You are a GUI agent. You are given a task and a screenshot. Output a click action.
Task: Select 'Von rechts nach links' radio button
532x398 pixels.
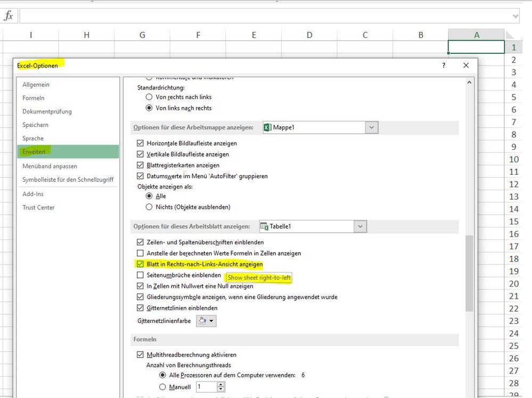coord(149,97)
